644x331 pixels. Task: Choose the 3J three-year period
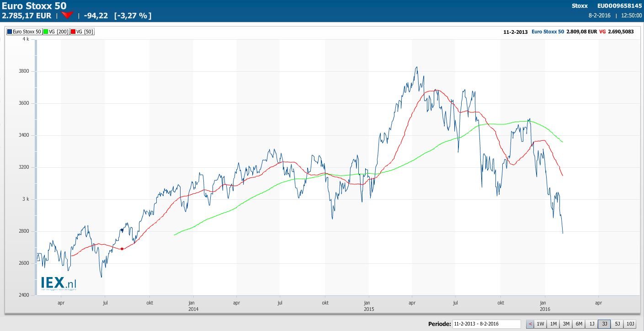(x=604, y=324)
